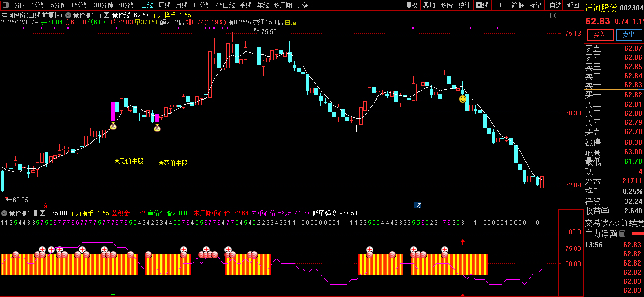Image resolution: width=644 pixels, height=297 pixels.
Task: Click the red 买入 buy button
Action: (600, 35)
